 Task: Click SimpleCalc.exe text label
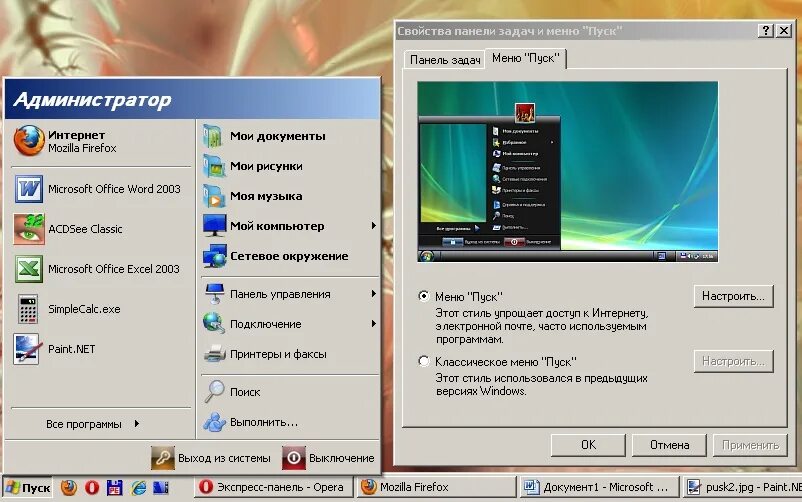84,309
